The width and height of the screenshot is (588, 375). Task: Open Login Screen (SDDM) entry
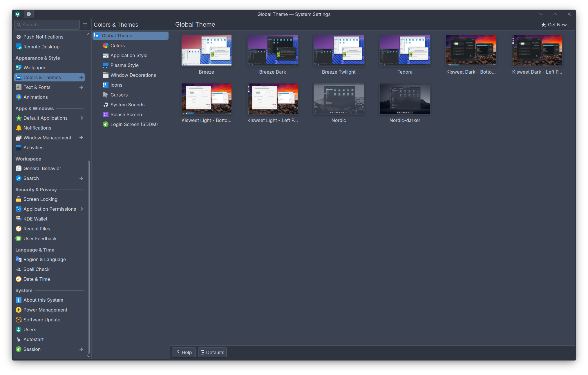coord(134,124)
